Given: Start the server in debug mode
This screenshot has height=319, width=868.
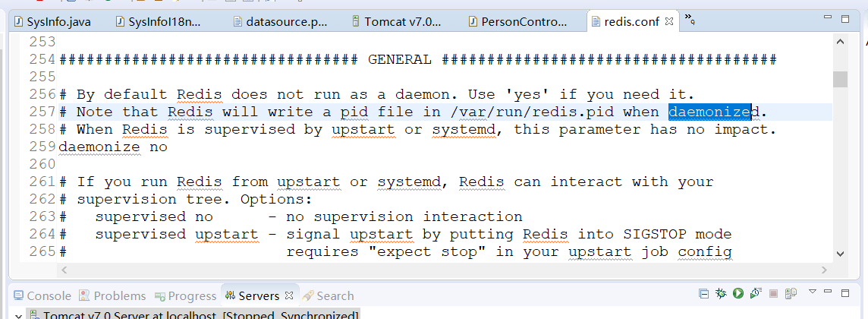Looking at the screenshot, I should (721, 293).
